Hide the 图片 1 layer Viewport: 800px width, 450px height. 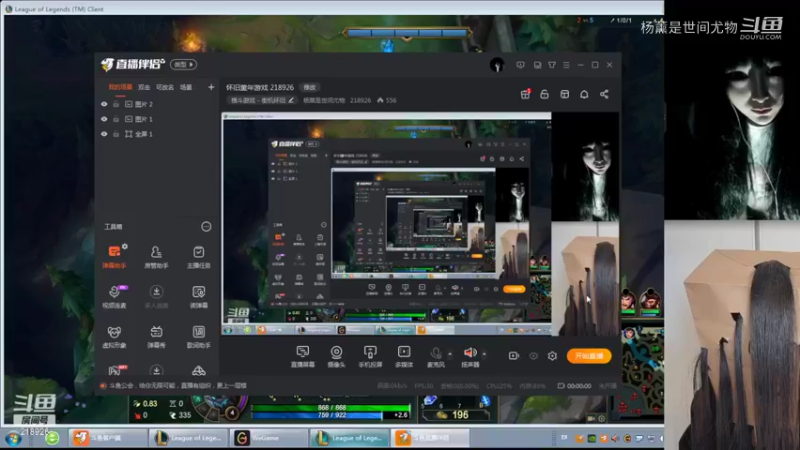(104, 119)
